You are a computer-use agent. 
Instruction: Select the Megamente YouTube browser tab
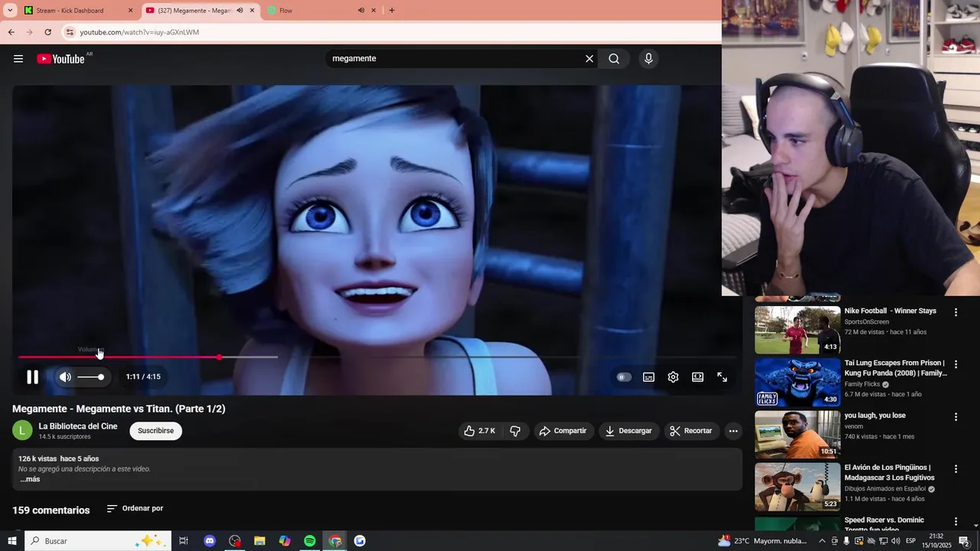(x=199, y=11)
